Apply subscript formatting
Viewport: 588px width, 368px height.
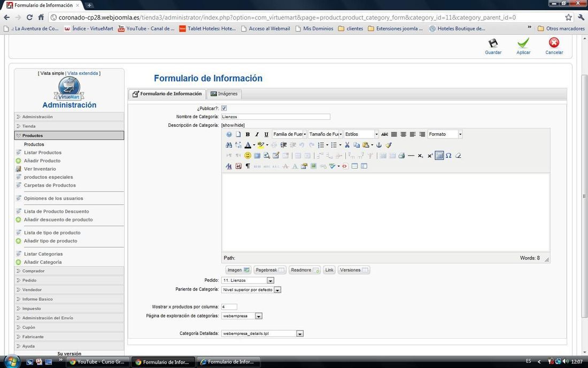coord(420,155)
